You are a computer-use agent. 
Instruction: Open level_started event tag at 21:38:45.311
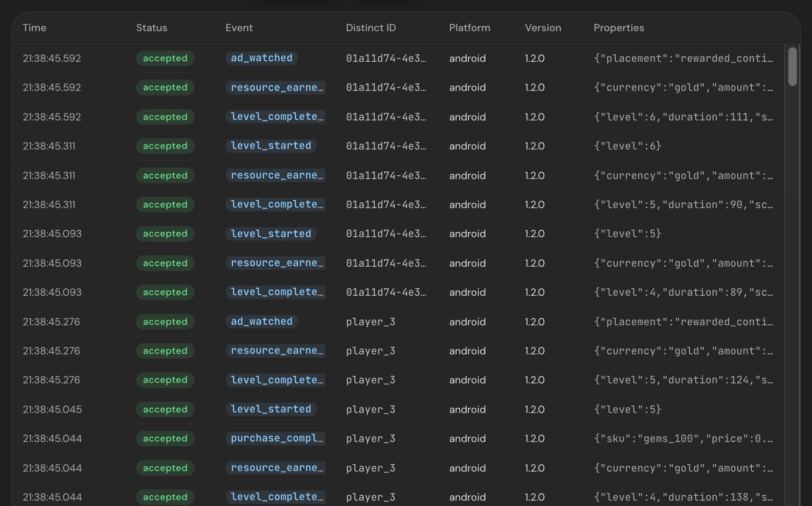271,146
